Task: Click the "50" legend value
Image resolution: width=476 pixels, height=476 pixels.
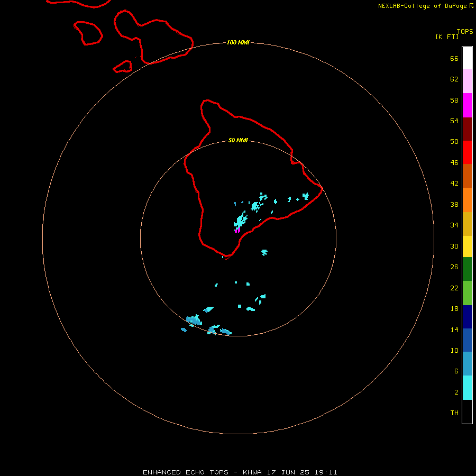Action: [x=454, y=141]
